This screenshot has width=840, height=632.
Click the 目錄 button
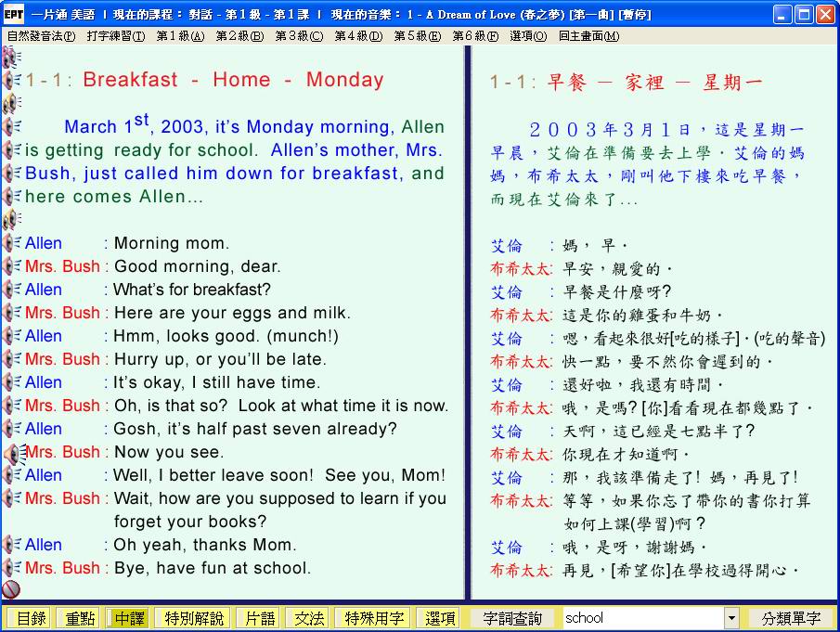pos(31,618)
